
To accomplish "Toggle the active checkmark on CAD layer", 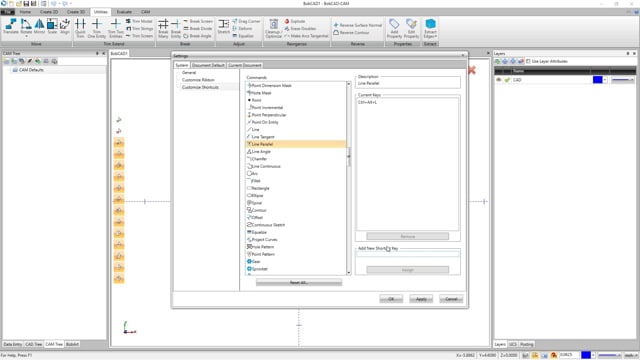I will tap(507, 80).
